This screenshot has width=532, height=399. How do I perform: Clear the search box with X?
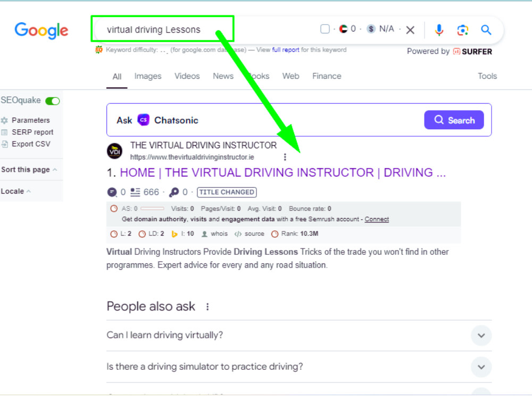point(410,30)
